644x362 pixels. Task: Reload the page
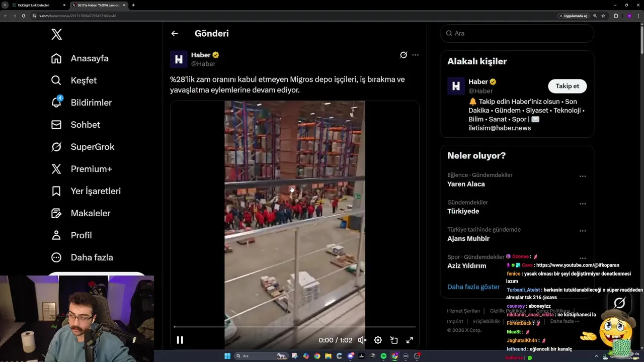tap(23, 16)
